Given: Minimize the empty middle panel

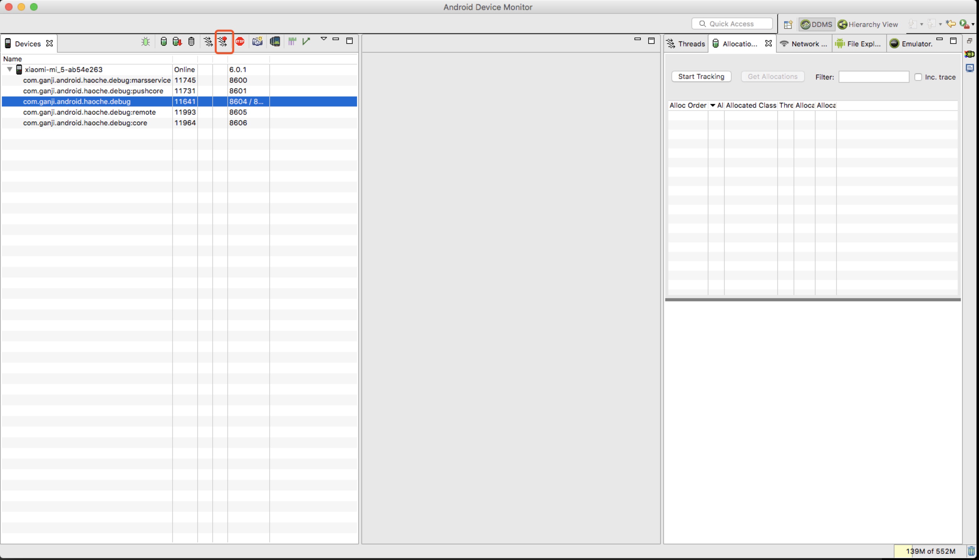Looking at the screenshot, I should coord(637,39).
